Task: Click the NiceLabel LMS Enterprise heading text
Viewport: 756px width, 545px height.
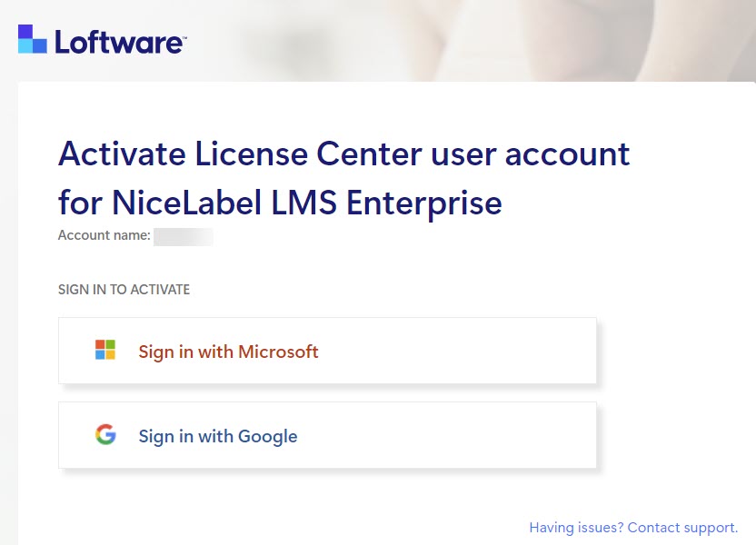Action: coord(279,203)
